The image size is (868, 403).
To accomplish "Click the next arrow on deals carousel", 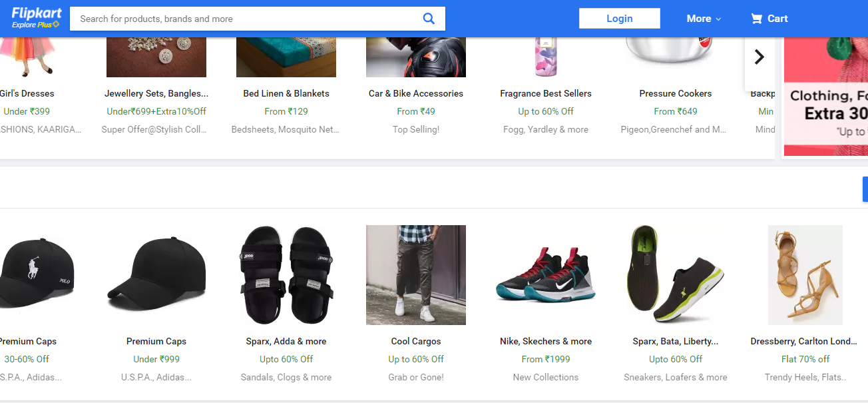I will 759,57.
